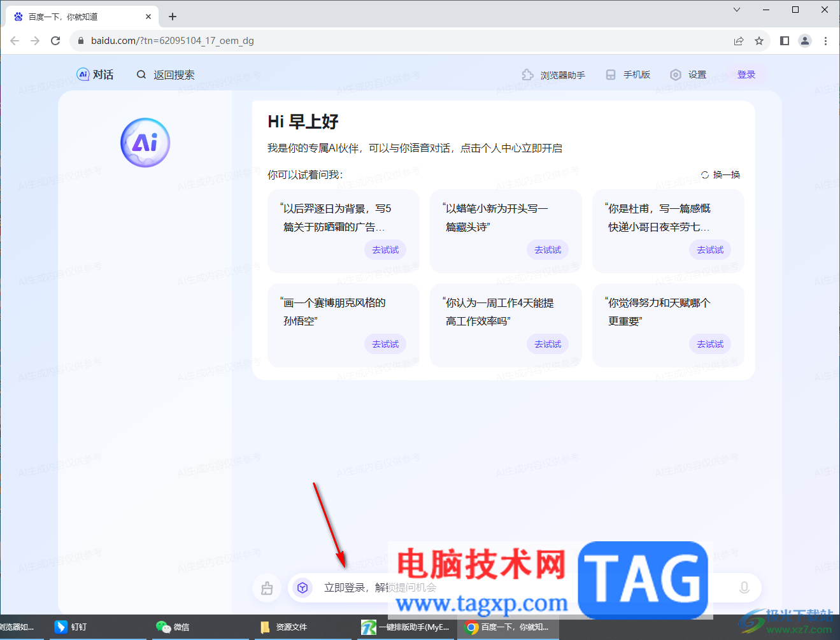Switch to 手机版 mobile version

(628, 75)
